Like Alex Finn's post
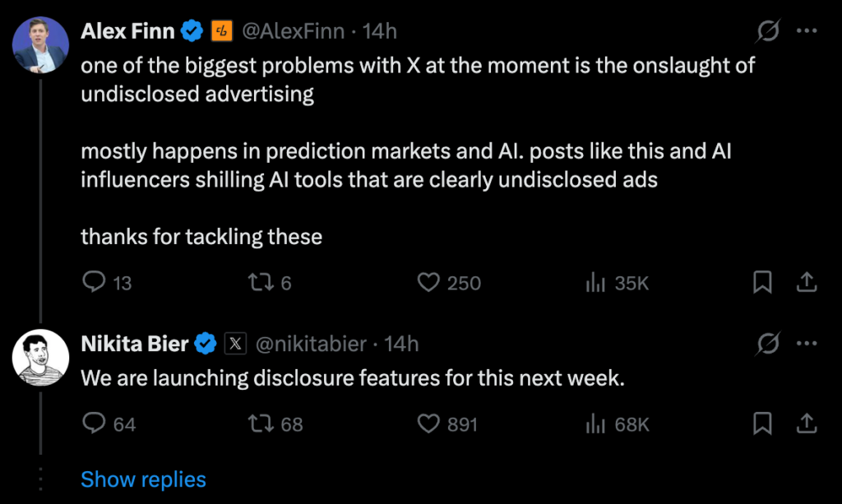This screenshot has height=504, width=842. pos(429,283)
